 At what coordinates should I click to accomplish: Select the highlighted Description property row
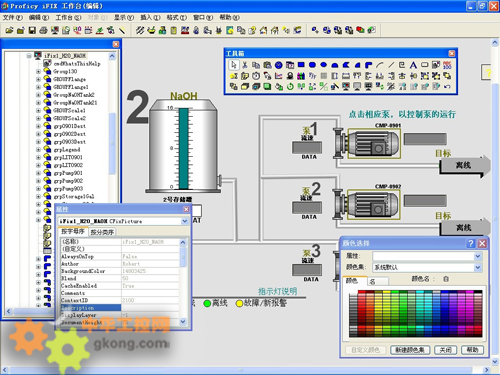[120, 308]
